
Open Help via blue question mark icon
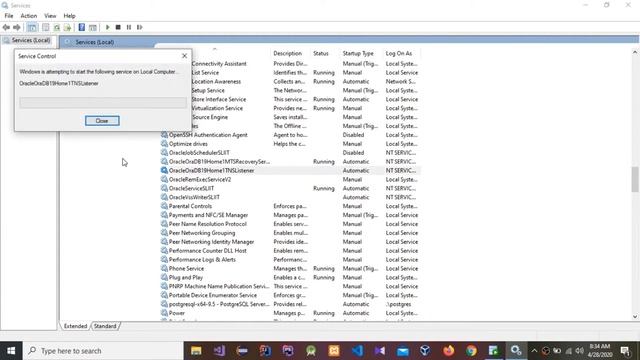pyautogui.click(x=82, y=27)
